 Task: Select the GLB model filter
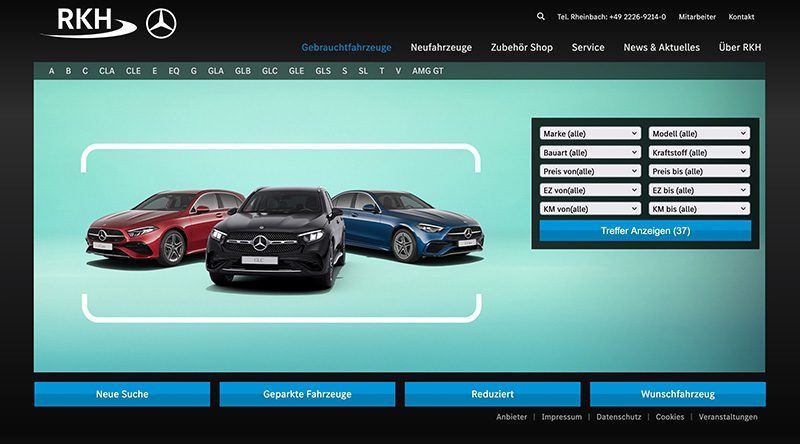pos(243,71)
